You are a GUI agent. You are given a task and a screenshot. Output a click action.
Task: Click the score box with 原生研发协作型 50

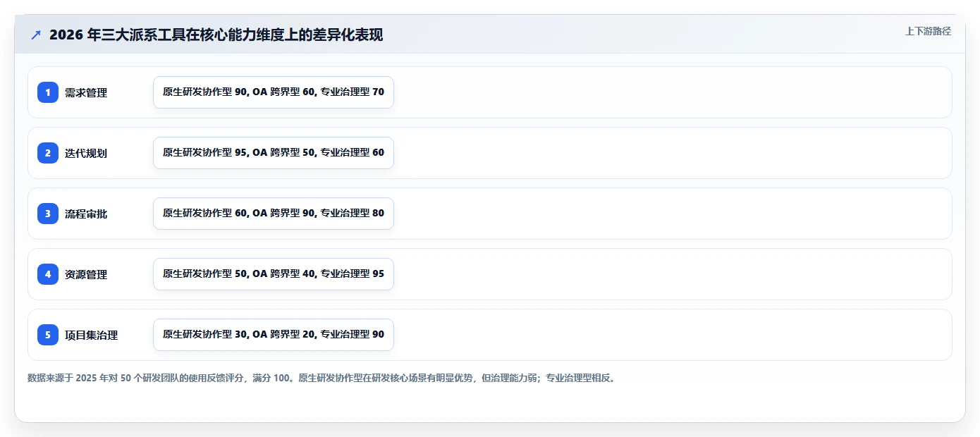pos(274,274)
